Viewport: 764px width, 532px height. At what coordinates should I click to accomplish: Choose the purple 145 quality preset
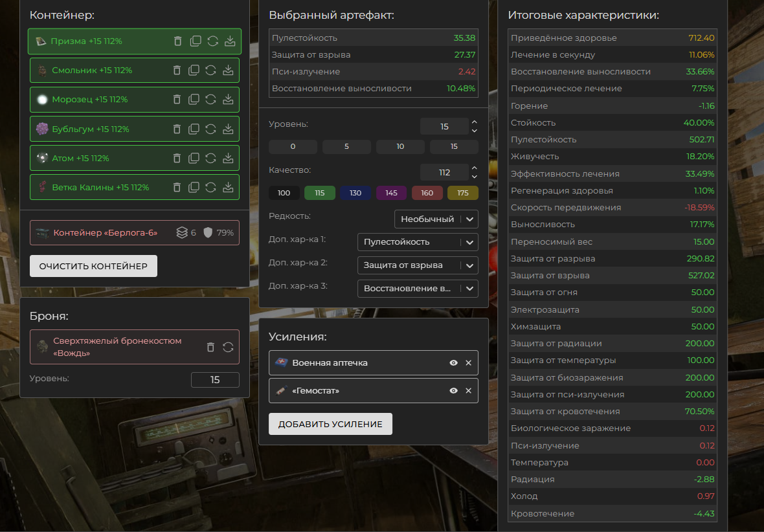click(391, 193)
